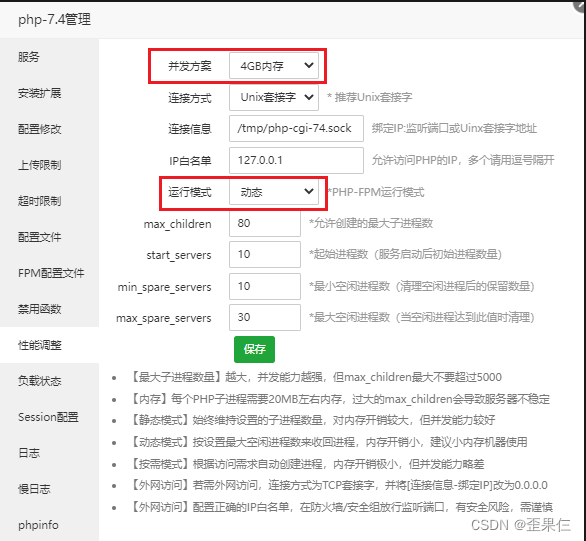Click the min_spare_servers input field
This screenshot has width=586, height=541.
(x=265, y=287)
